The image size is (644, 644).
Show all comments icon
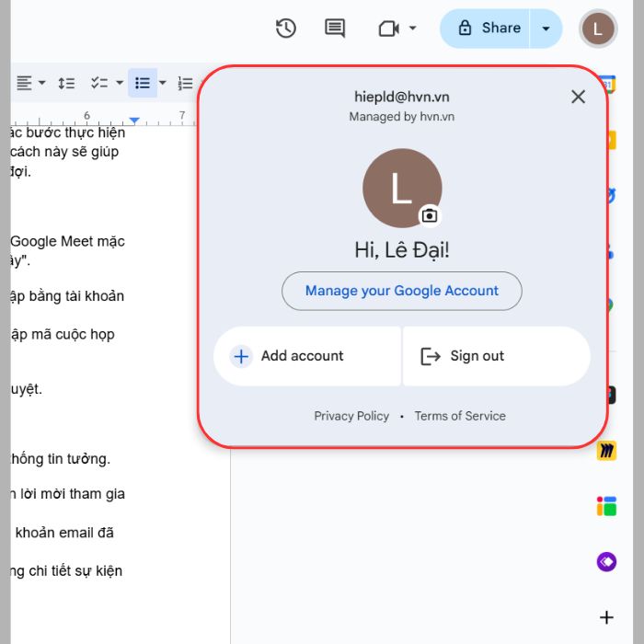(x=335, y=29)
